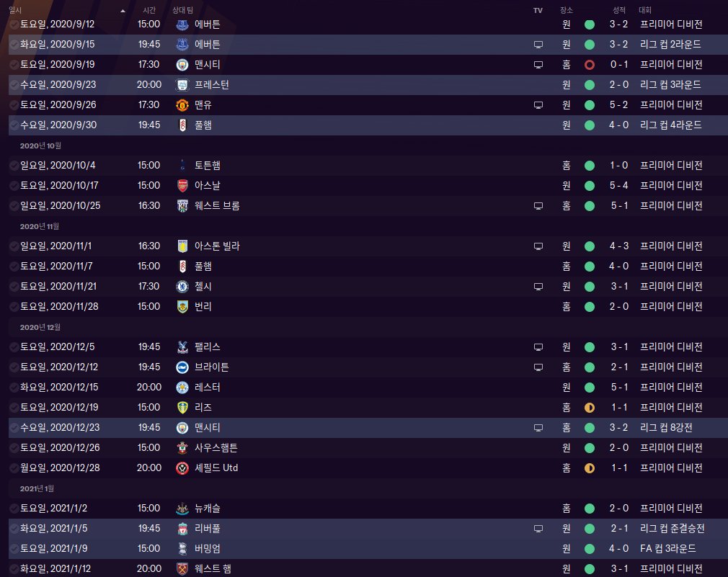The width and height of the screenshot is (728, 577).
Task: Click the 상대 팀 column header
Action: tap(187, 10)
